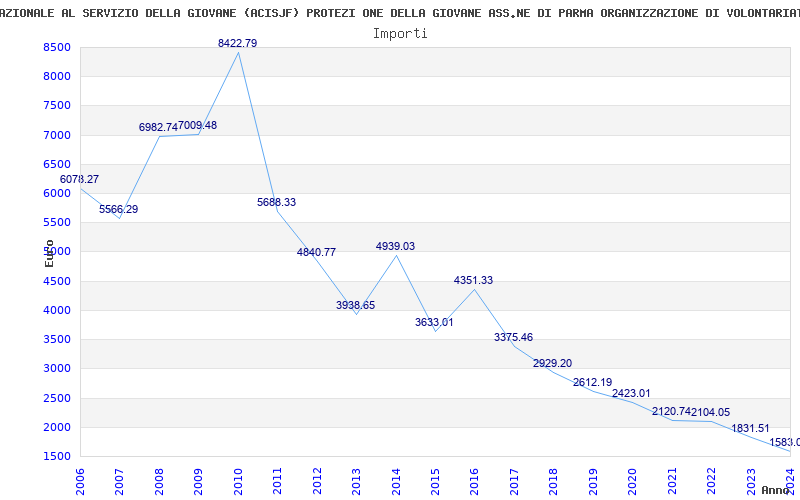
Task: Click the Euro y-axis title
Action: [49, 253]
